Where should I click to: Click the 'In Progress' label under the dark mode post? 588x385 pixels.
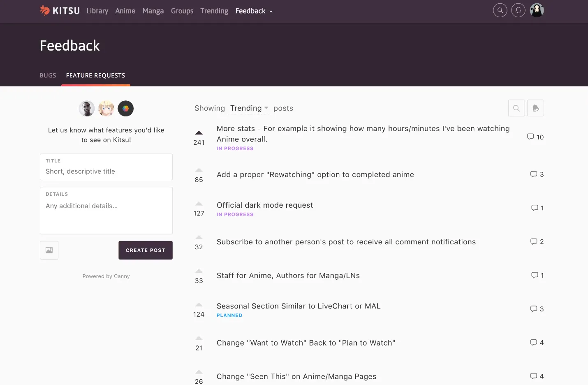click(235, 214)
